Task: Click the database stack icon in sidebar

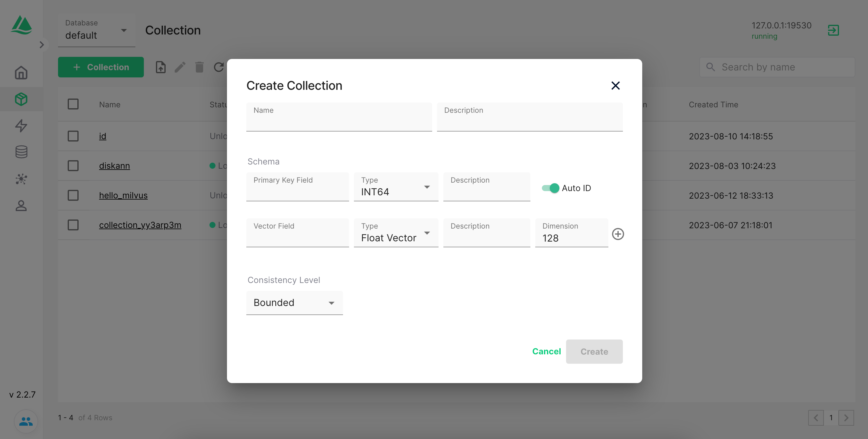Action: coord(21,151)
